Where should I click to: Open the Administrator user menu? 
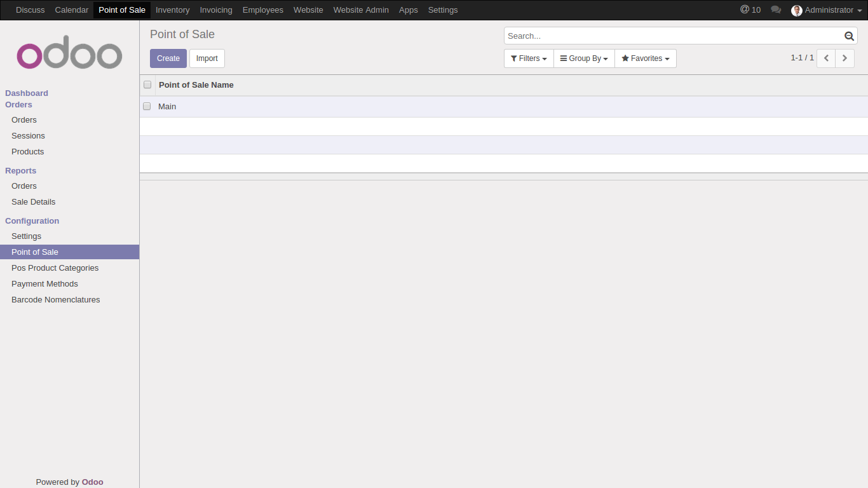(827, 10)
